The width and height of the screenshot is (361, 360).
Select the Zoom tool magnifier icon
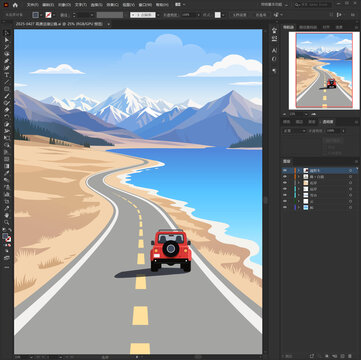7,222
